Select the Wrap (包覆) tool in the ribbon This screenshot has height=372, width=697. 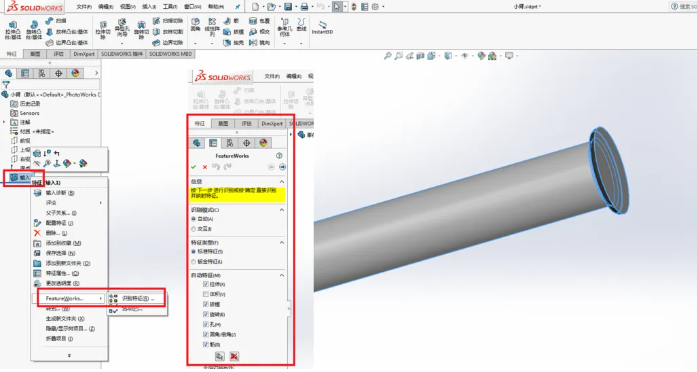click(260, 21)
